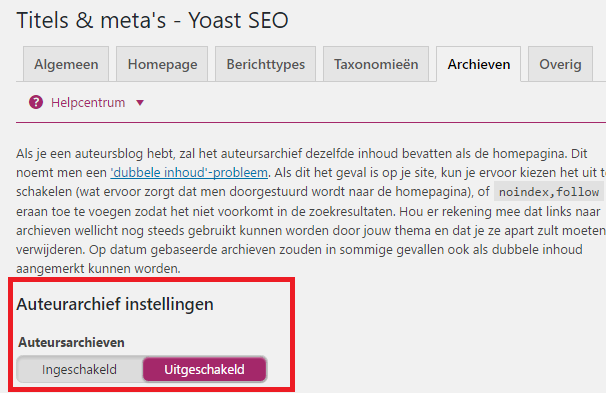The height and width of the screenshot is (393, 606).
Task: Click the active Archieven tab
Action: click(478, 64)
